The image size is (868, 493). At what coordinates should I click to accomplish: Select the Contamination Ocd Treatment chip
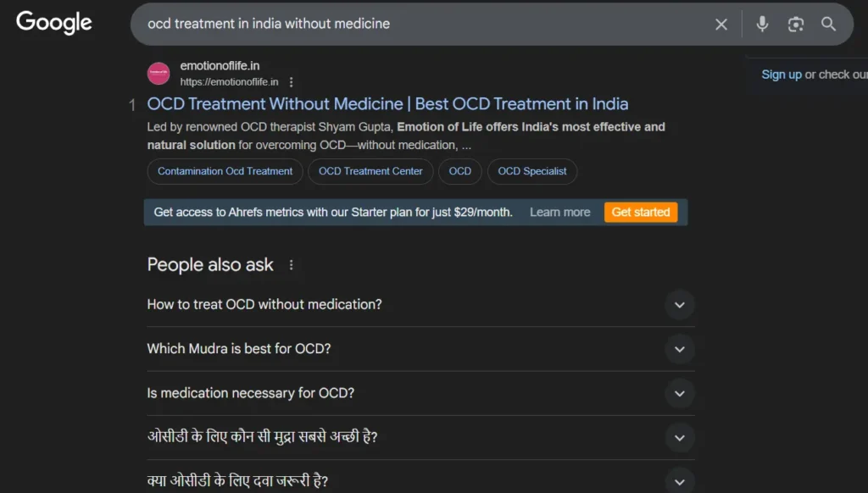[x=225, y=171]
